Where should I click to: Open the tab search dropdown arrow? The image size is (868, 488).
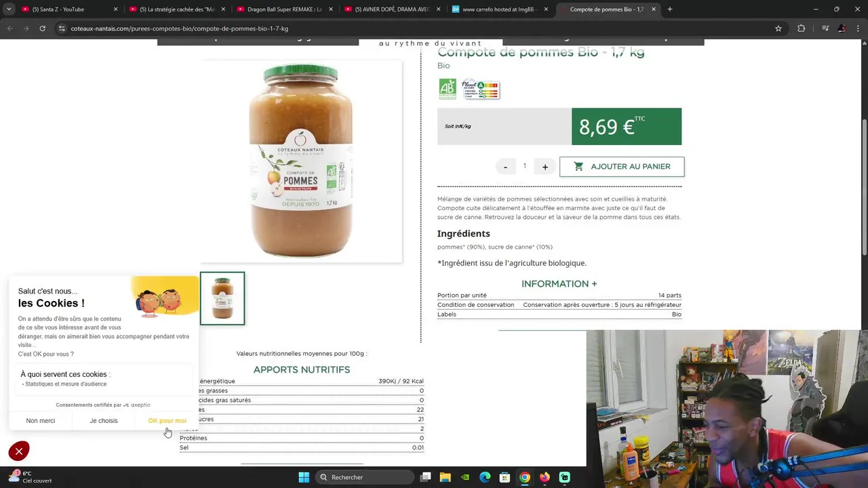point(8,9)
